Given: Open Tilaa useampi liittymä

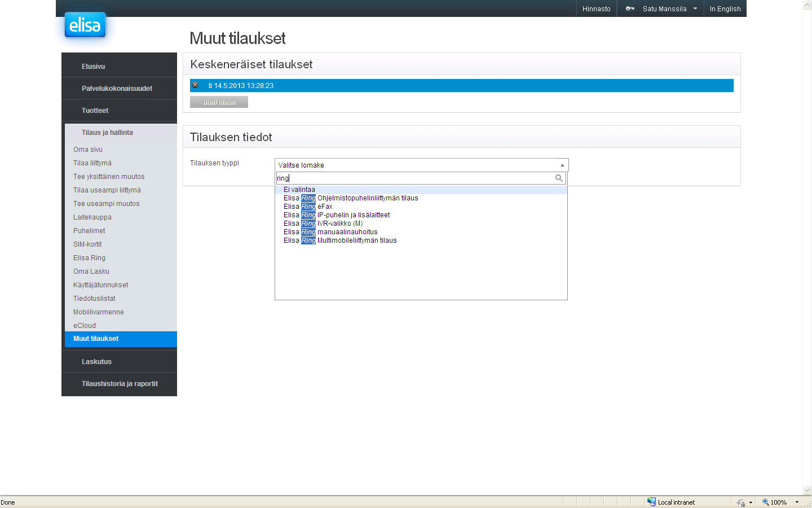Looking at the screenshot, I should 107,190.
